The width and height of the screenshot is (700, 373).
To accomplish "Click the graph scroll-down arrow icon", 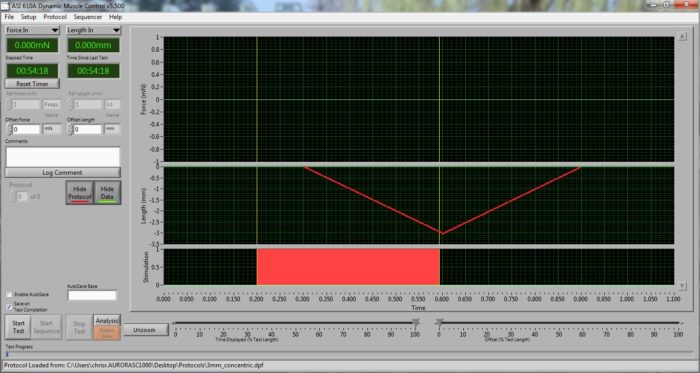I will (x=682, y=286).
